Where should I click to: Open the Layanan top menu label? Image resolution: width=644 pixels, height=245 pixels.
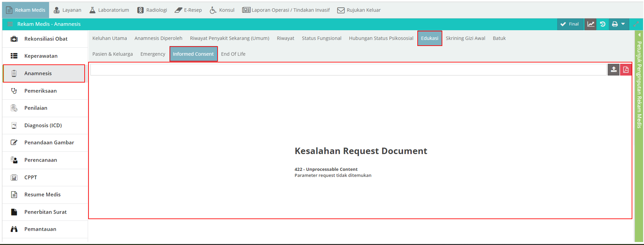[72, 10]
